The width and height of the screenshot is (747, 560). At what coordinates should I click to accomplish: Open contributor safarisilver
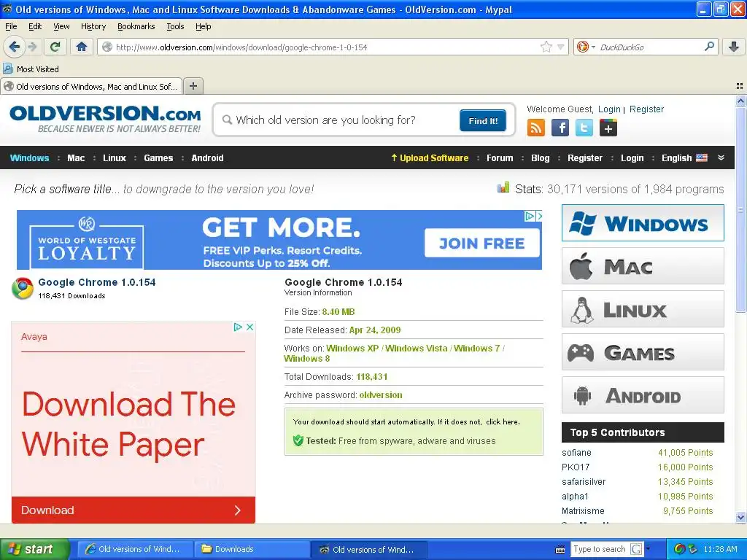tap(584, 481)
